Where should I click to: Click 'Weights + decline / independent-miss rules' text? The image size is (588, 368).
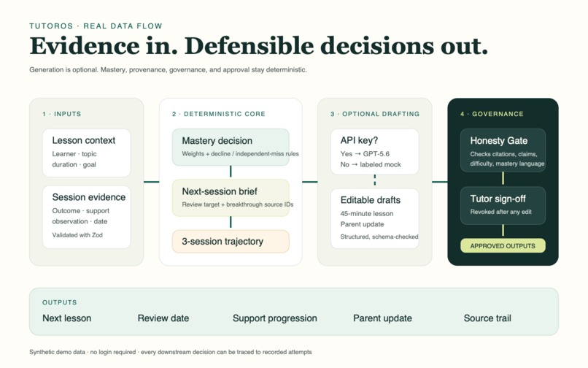click(240, 153)
